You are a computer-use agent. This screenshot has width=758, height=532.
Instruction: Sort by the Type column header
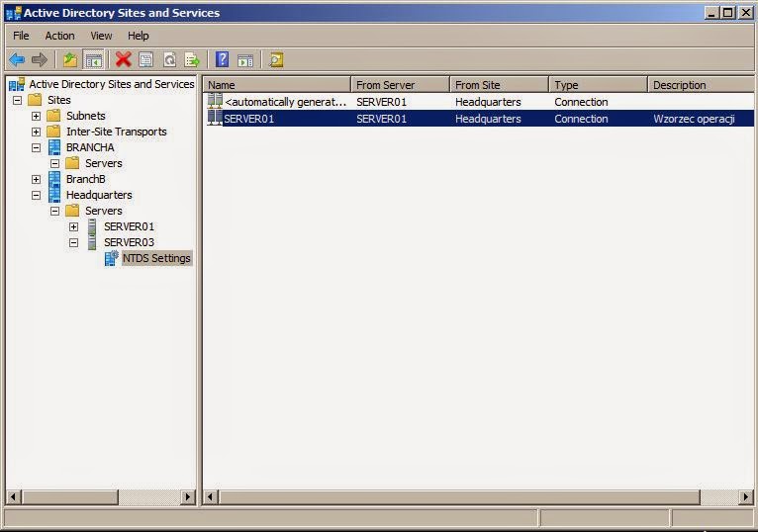599,85
